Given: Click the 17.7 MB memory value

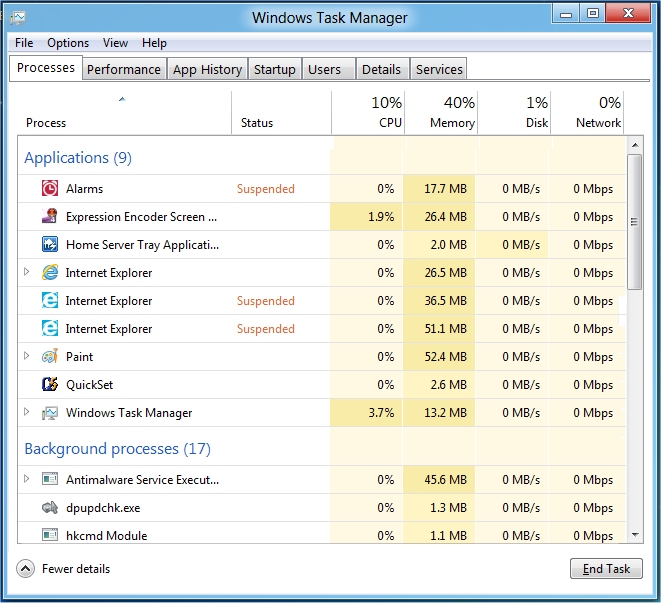Looking at the screenshot, I should tap(446, 188).
